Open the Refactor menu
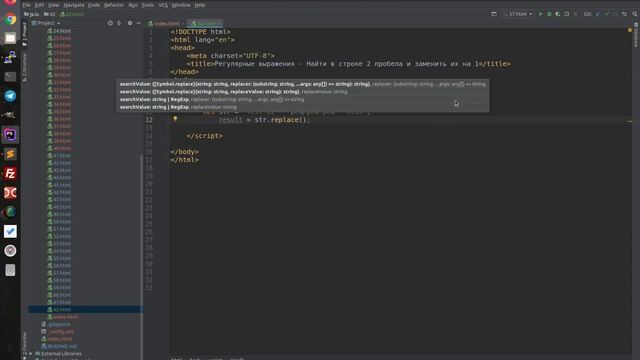This screenshot has width=640, height=360. 114,5
